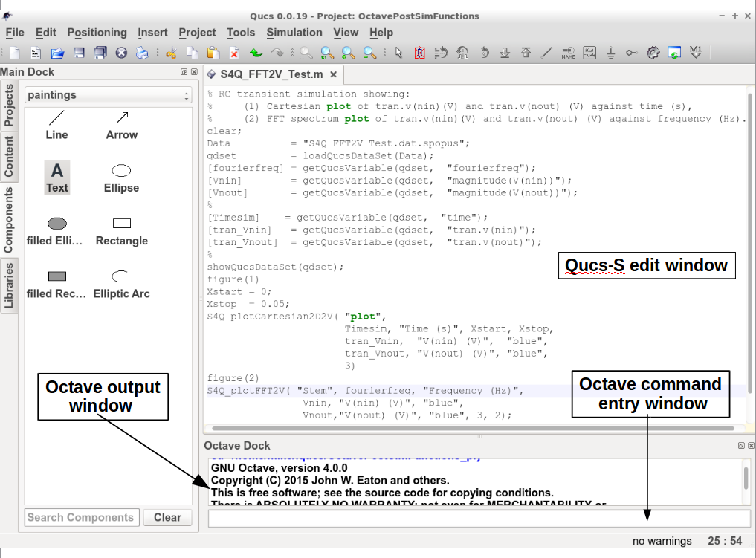Mirror about X axis tool

441,53
